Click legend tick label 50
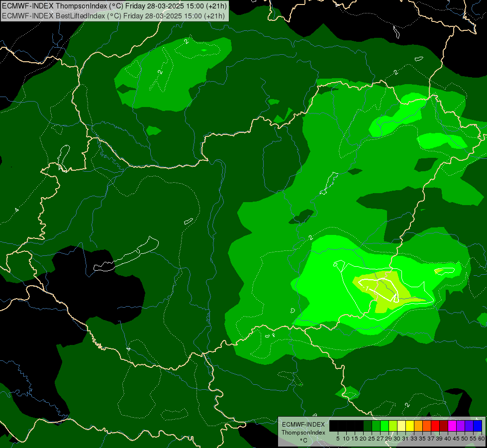487x448 pixels. [x=464, y=439]
